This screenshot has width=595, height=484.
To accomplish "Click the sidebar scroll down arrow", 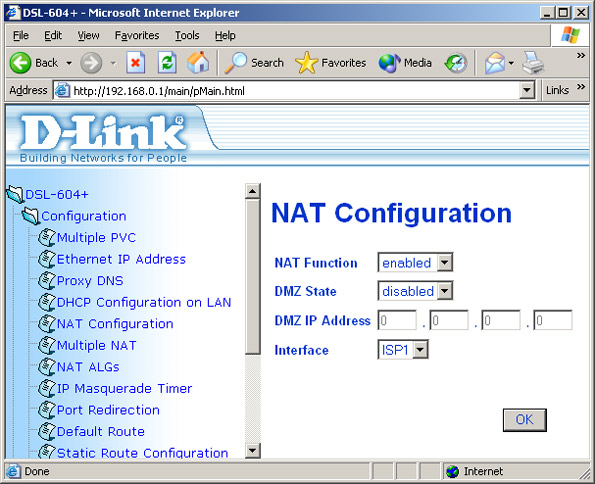I will [x=253, y=451].
